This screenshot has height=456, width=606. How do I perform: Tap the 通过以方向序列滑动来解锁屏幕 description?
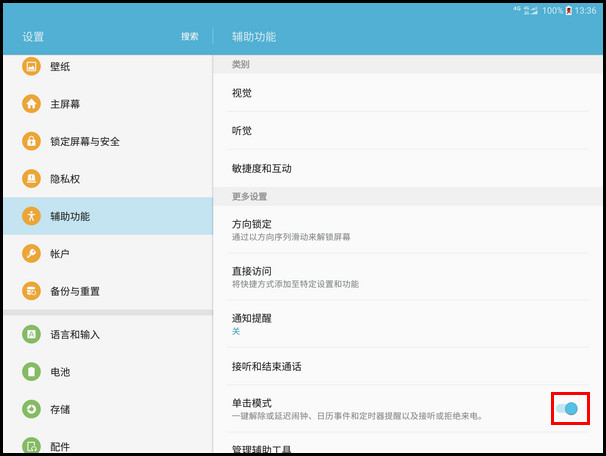(291, 237)
